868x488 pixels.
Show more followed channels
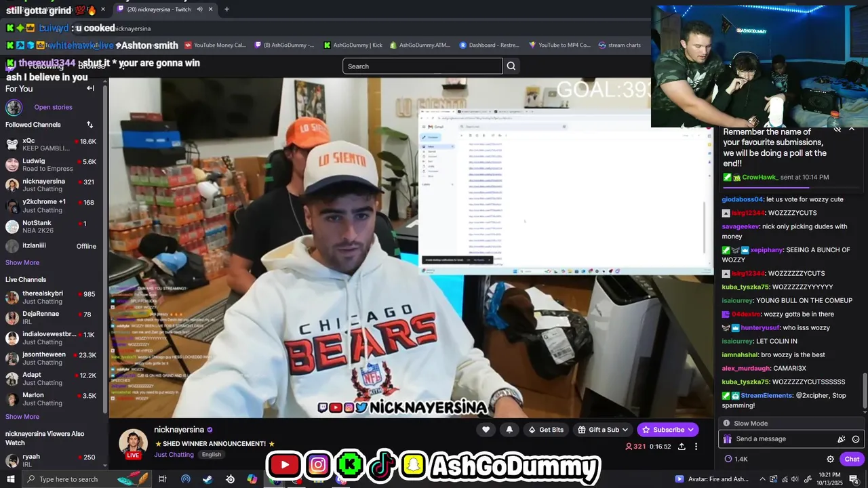pyautogui.click(x=22, y=262)
